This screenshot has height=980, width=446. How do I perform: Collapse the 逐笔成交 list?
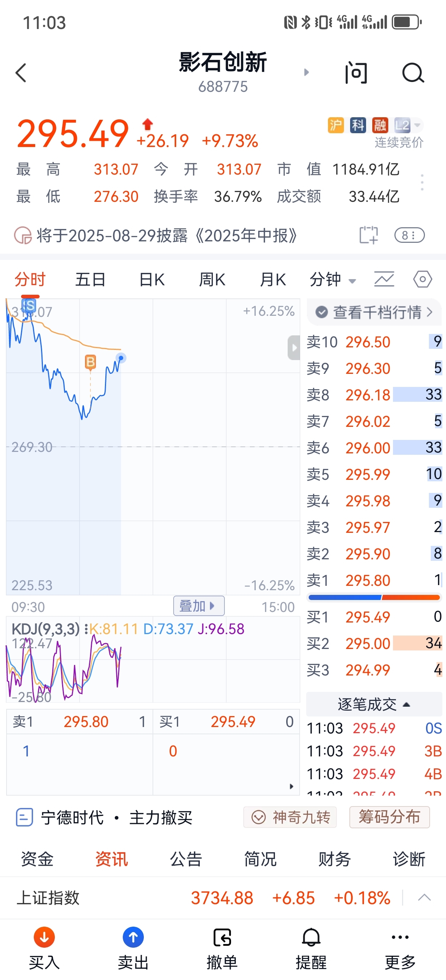(x=374, y=704)
